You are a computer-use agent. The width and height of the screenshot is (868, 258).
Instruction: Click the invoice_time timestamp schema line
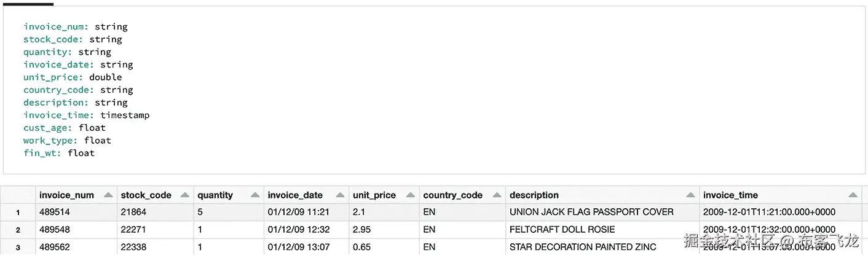pyautogui.click(x=86, y=115)
